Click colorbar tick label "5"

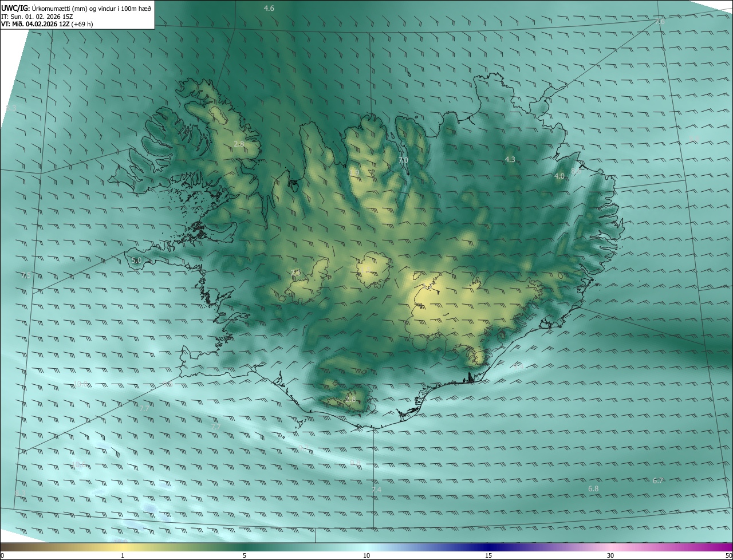(x=245, y=556)
